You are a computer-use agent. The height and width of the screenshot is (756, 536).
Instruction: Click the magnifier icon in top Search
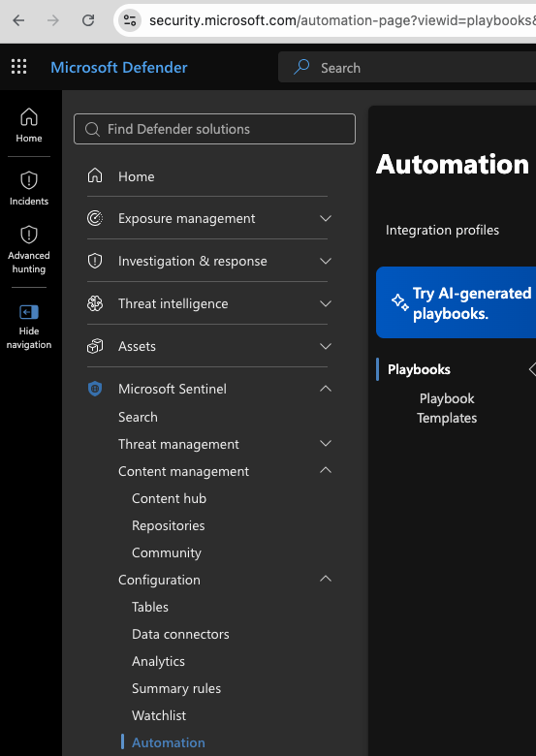(x=301, y=67)
